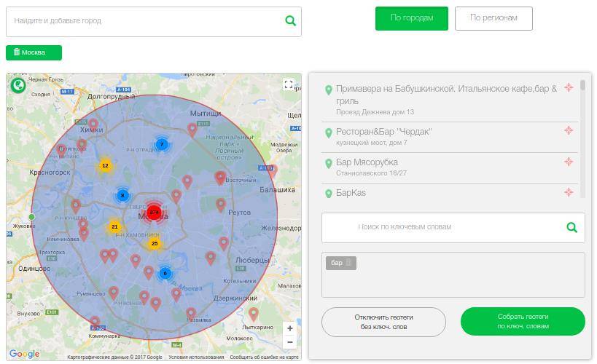Viewport: 597px width, 364px height.
Task: Focus the Найдите и добавьте город field
Action: [153, 22]
